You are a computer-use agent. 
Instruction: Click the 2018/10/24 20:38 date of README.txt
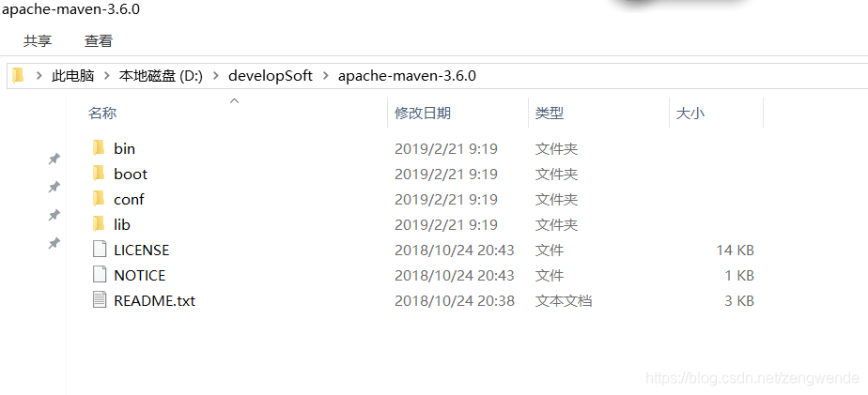pos(455,301)
